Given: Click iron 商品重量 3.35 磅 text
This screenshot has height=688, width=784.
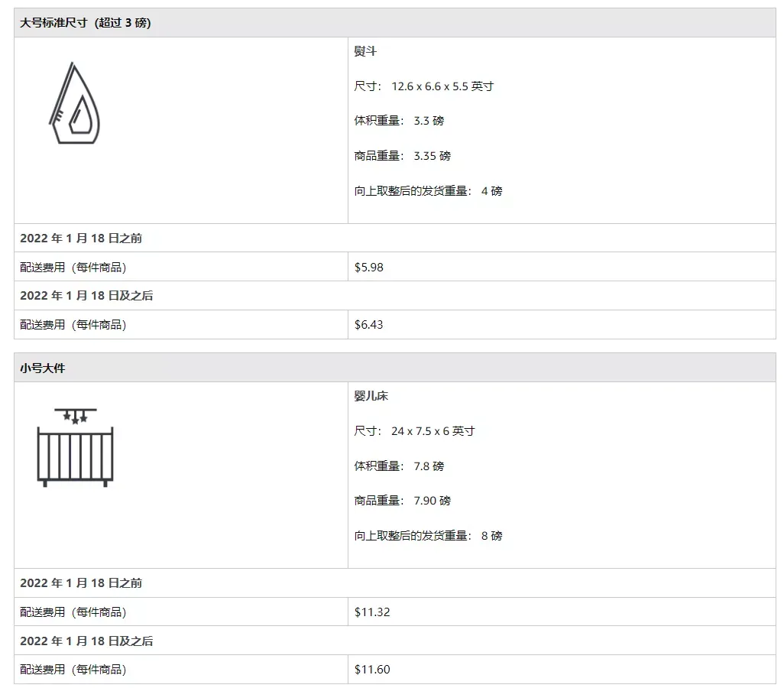Looking at the screenshot, I should 402,156.
